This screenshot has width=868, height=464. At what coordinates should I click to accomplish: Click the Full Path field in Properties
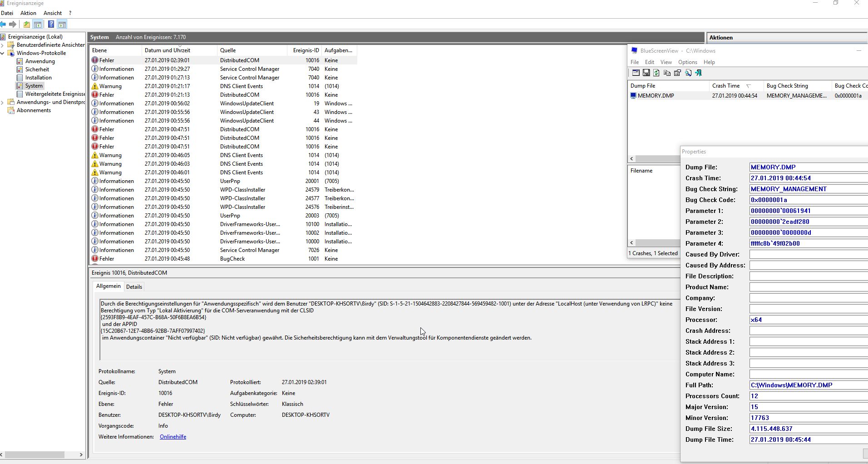point(809,385)
